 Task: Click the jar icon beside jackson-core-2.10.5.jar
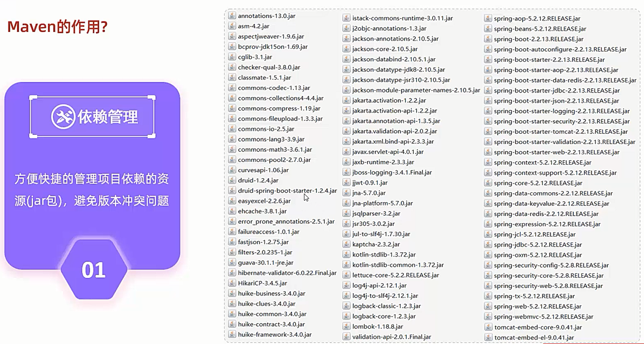tap(346, 49)
